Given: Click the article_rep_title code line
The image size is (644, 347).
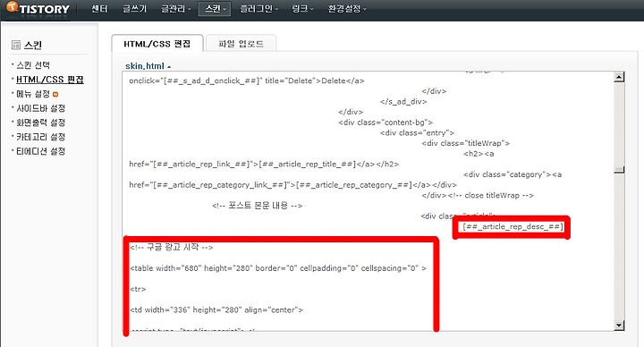Looking at the screenshot, I should (x=264, y=164).
